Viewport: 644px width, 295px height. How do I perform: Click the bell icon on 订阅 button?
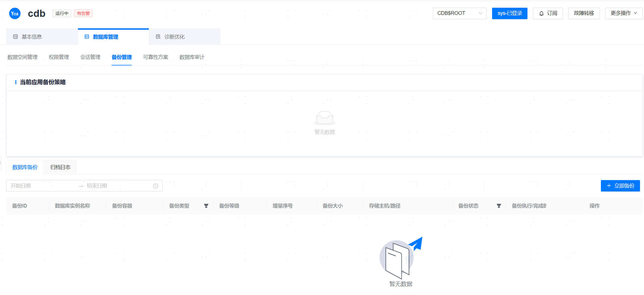pyautogui.click(x=541, y=13)
